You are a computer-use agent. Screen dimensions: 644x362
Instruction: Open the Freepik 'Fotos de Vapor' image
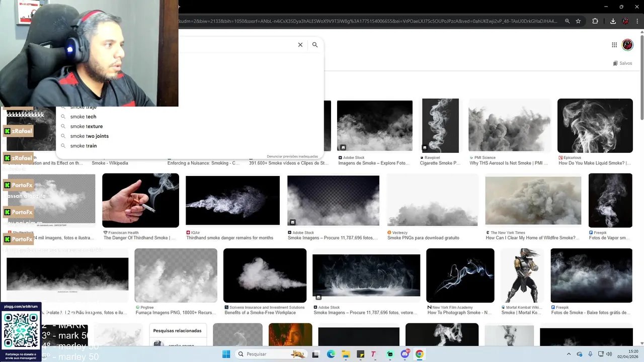610,200
